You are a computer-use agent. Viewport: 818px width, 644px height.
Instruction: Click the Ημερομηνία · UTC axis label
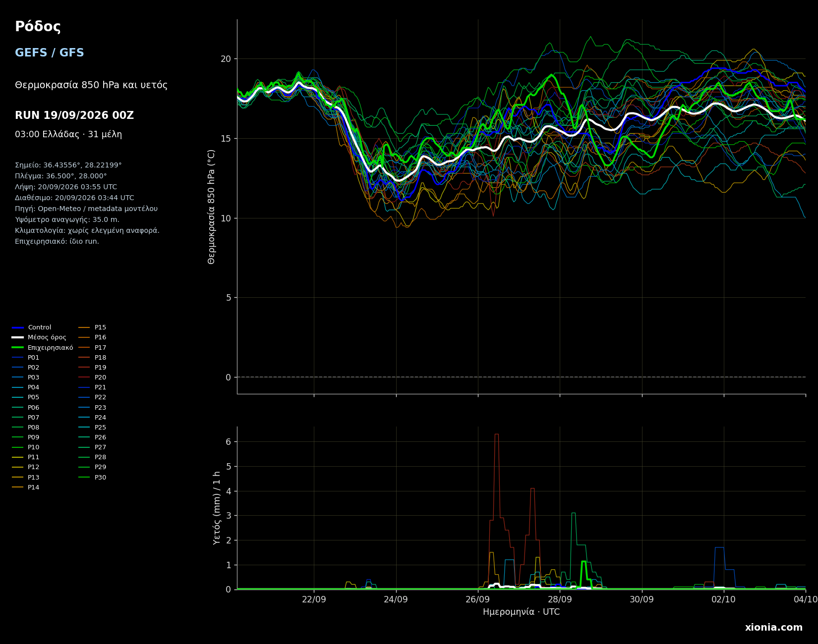click(x=522, y=612)
